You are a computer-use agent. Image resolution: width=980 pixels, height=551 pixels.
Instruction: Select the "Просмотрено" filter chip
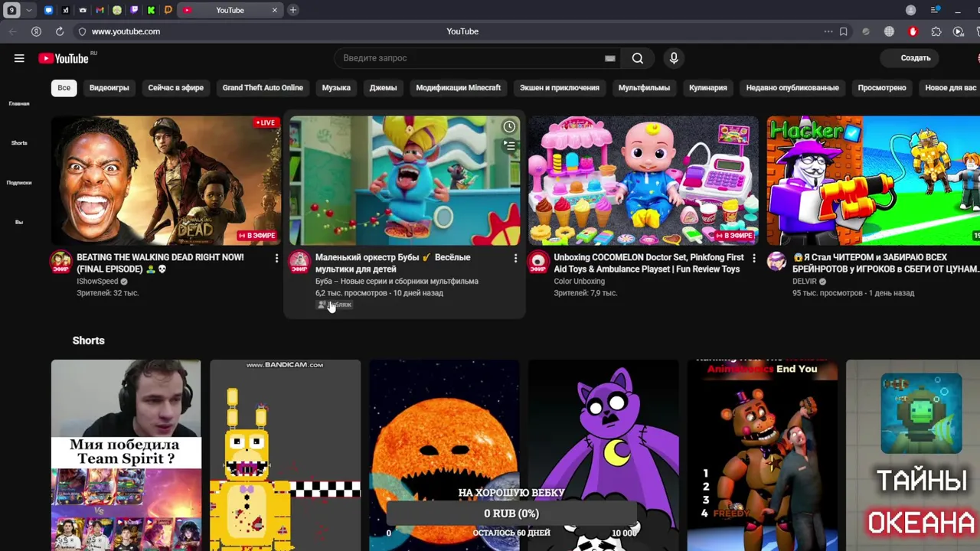click(x=882, y=87)
